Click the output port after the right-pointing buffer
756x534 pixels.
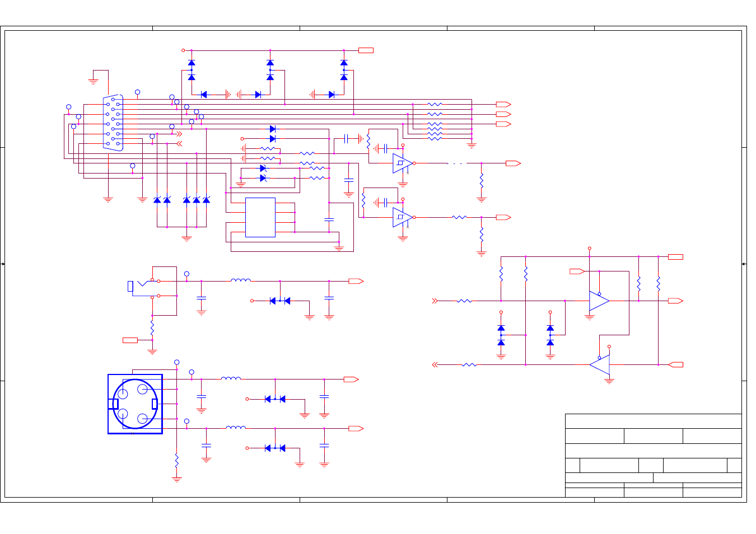[x=675, y=301]
